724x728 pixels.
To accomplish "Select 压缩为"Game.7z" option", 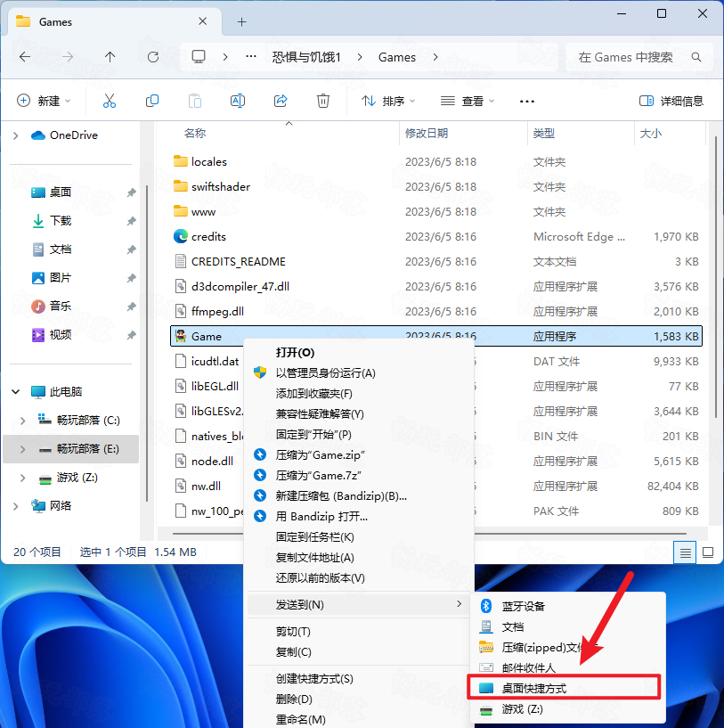I will tap(358, 476).
